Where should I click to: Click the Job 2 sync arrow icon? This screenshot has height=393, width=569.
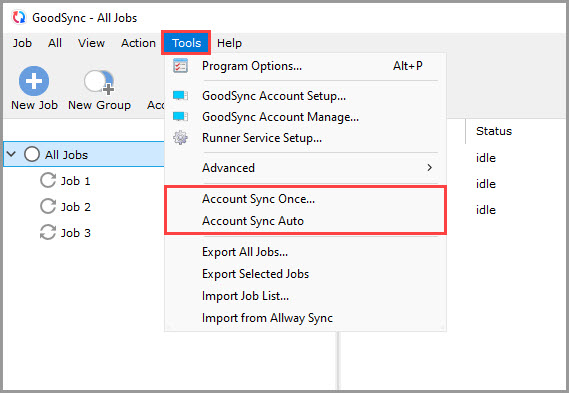pyautogui.click(x=48, y=206)
